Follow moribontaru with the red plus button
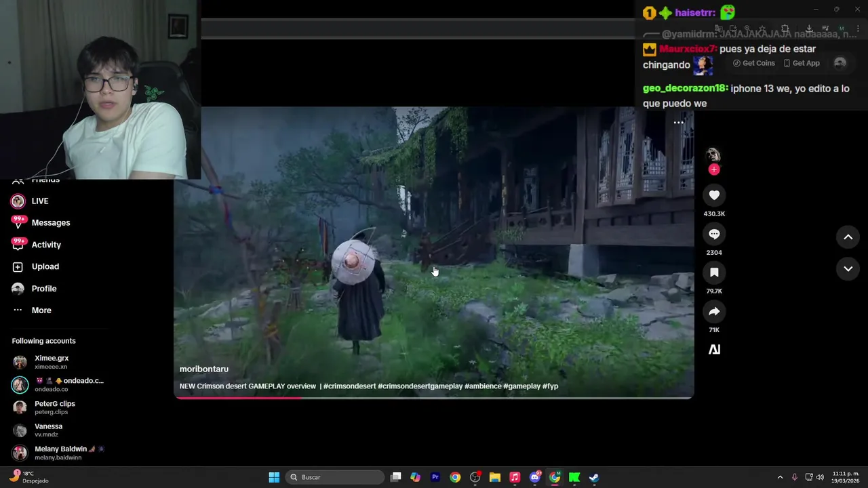Image resolution: width=868 pixels, height=488 pixels. click(x=714, y=169)
